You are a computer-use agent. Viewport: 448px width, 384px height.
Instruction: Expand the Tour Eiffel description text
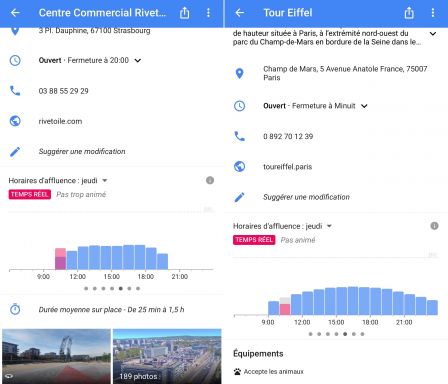(x=433, y=33)
